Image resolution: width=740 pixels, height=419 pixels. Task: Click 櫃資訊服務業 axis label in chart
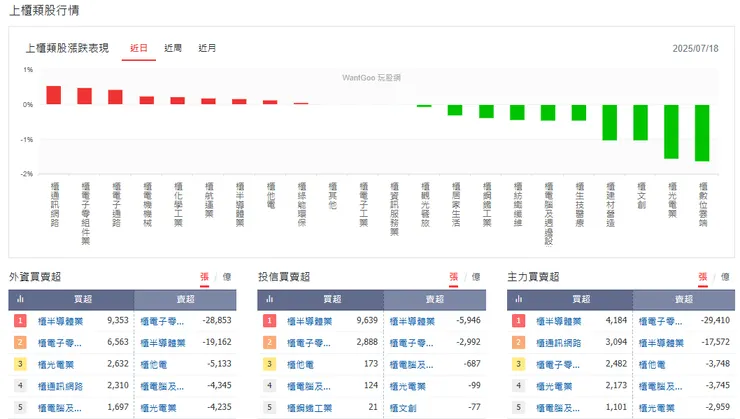[x=395, y=209]
